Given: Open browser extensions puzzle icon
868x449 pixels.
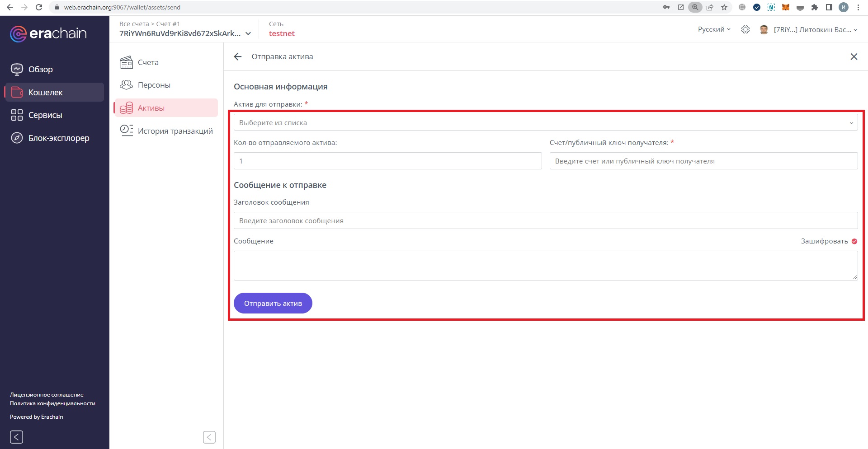Looking at the screenshot, I should (815, 7).
